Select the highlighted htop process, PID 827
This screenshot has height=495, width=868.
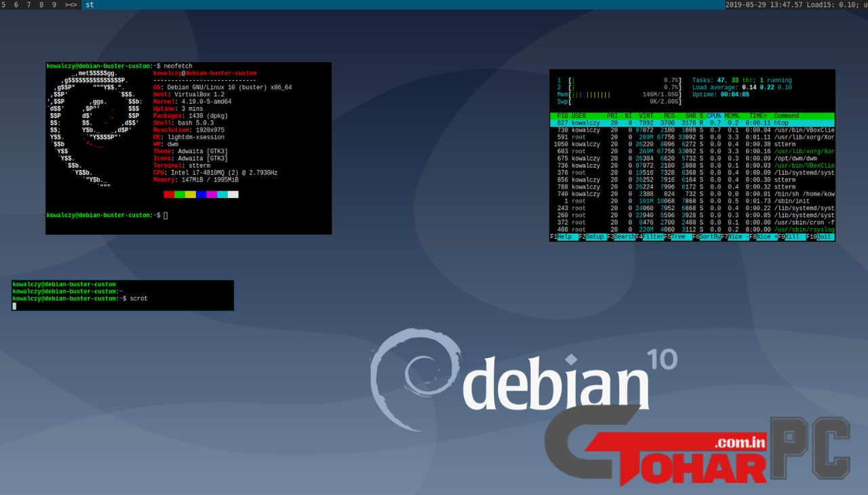692,123
